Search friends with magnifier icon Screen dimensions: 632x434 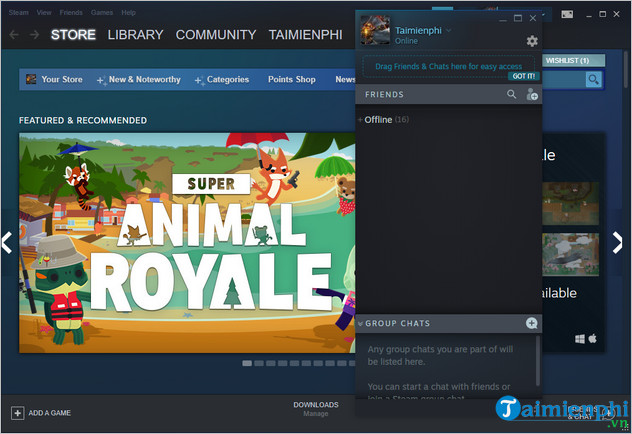[x=511, y=94]
